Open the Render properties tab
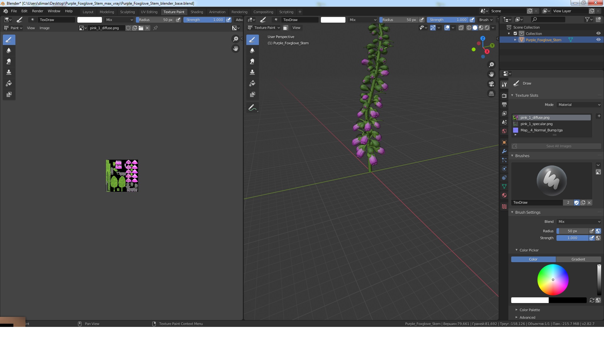 coord(504,96)
